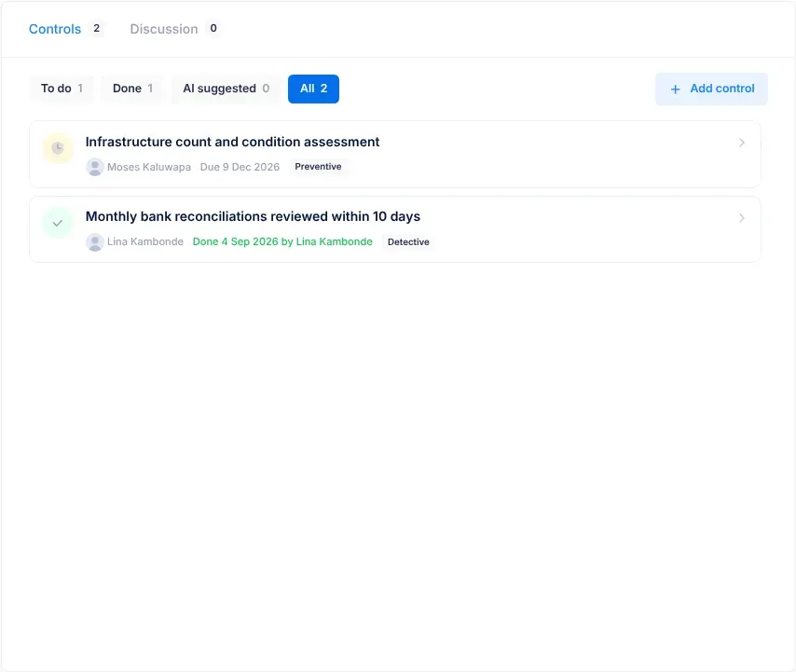796x672 pixels.
Task: Click the Detective tag
Action: pos(408,242)
